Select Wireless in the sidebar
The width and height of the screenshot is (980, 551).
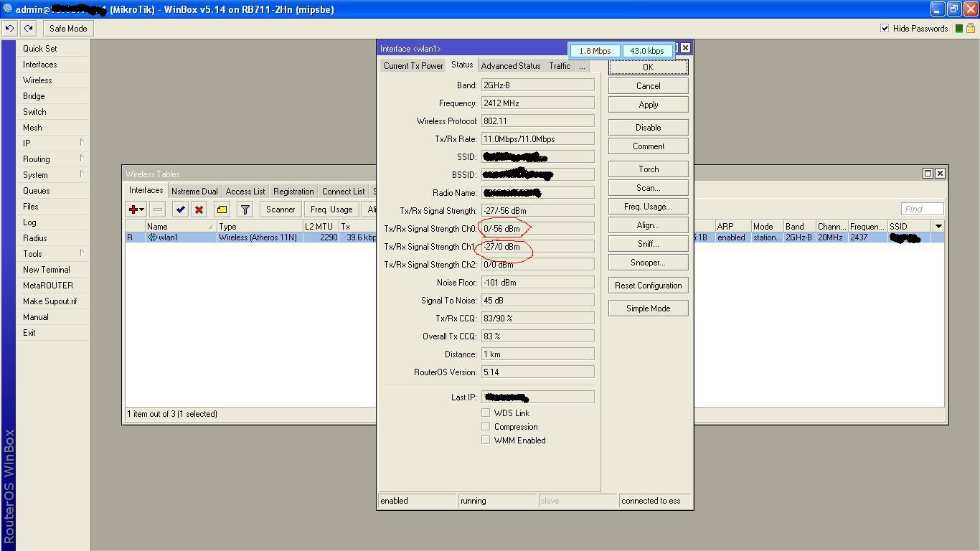[37, 80]
